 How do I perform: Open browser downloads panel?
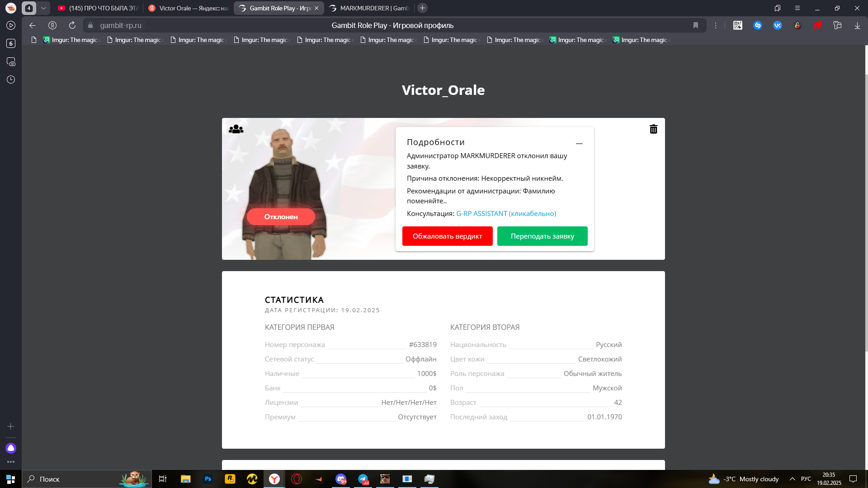pos(857,25)
